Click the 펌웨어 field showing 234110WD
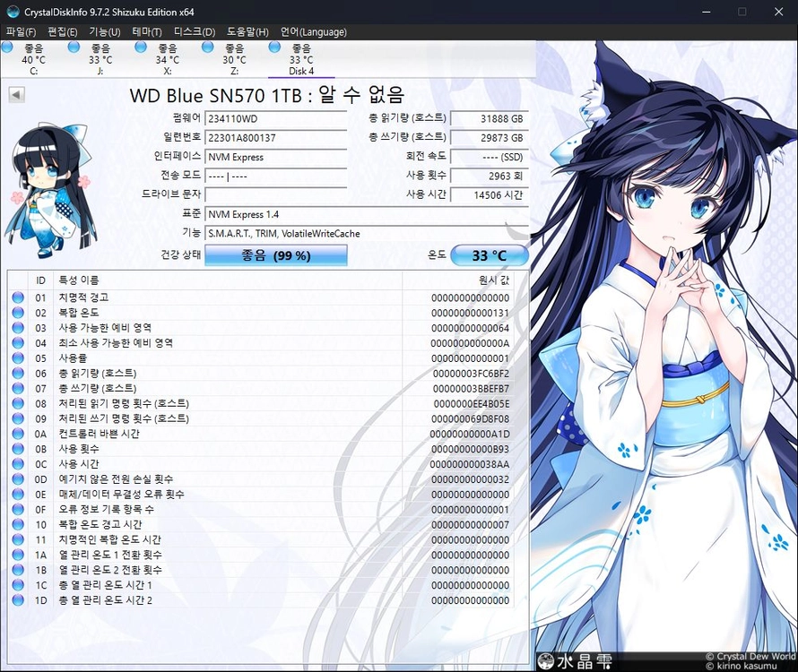The width and height of the screenshot is (798, 672). [276, 118]
